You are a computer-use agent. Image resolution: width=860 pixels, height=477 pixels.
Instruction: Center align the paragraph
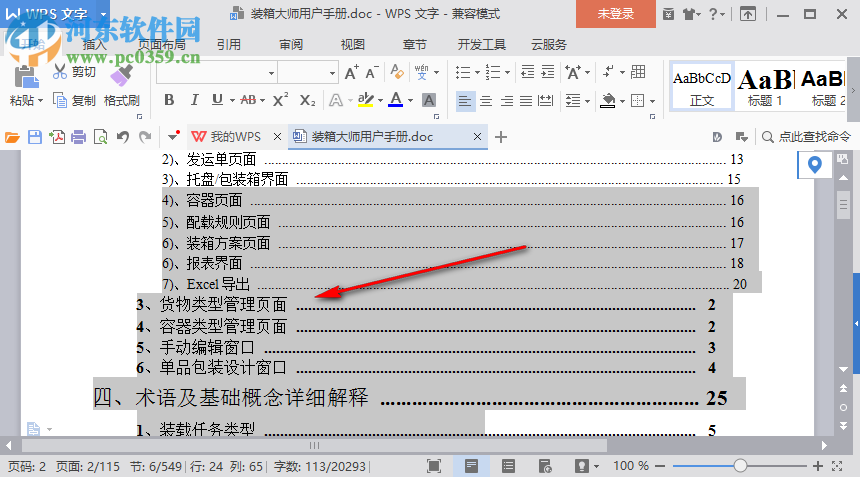(x=486, y=101)
